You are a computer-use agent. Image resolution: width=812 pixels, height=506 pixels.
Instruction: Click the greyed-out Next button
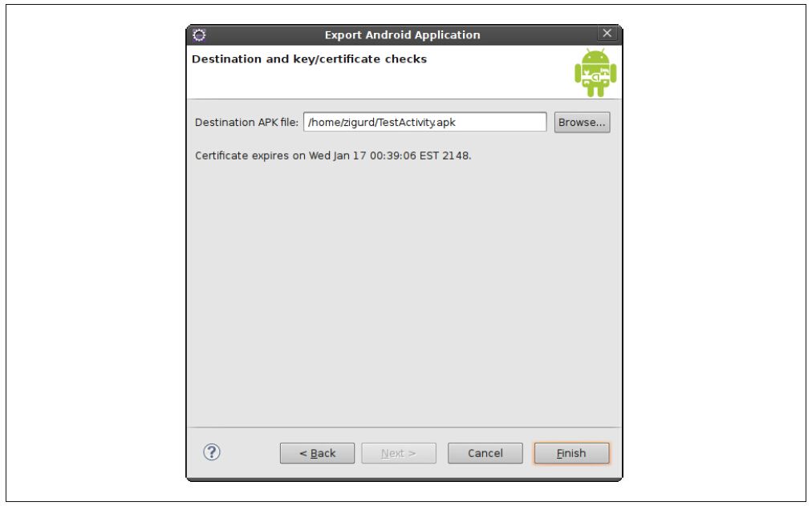tap(398, 453)
